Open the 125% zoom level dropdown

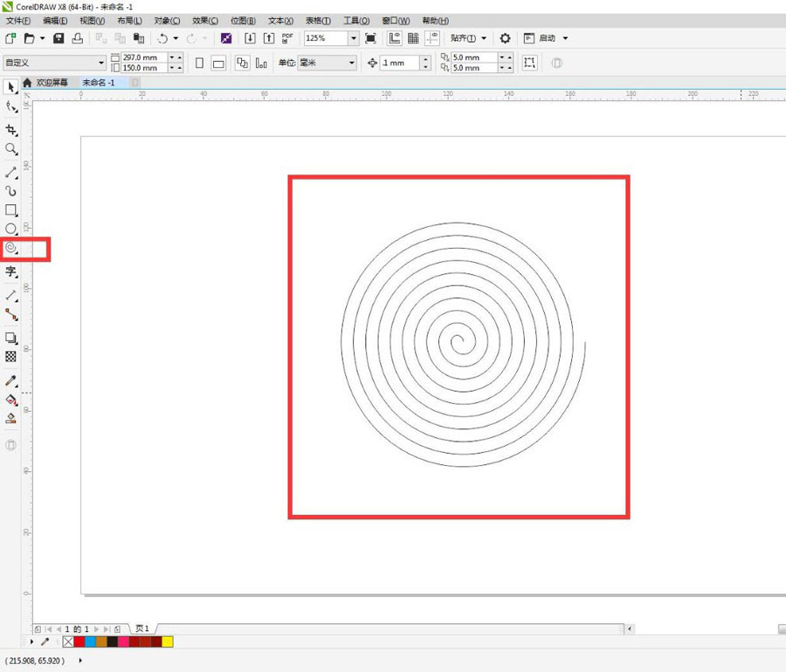(353, 38)
